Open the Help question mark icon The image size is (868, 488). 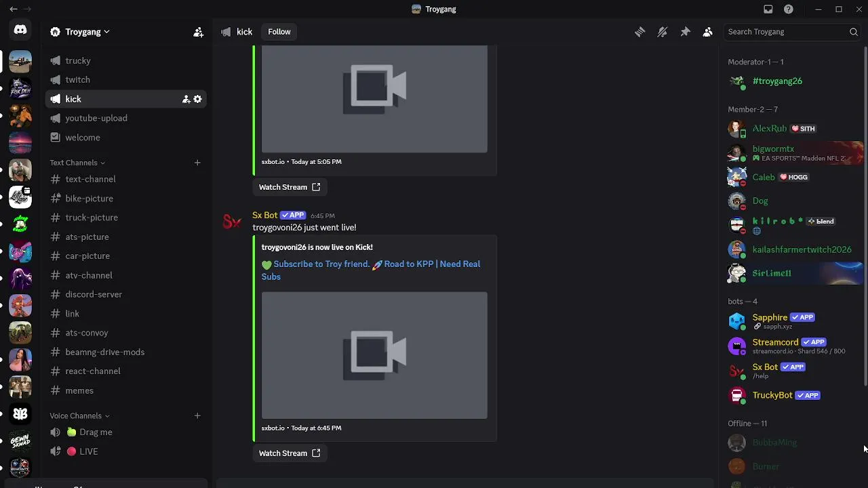pos(789,9)
